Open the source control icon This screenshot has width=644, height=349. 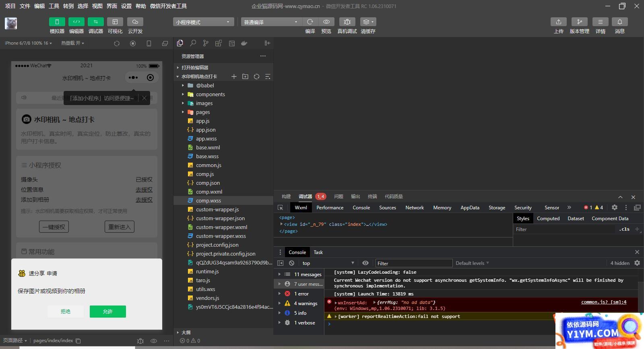206,43
